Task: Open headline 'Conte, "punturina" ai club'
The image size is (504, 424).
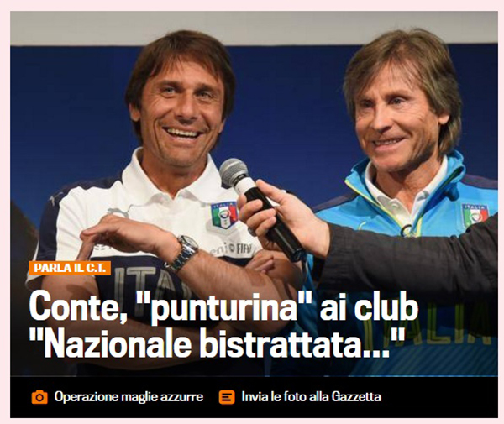Action: point(223,306)
